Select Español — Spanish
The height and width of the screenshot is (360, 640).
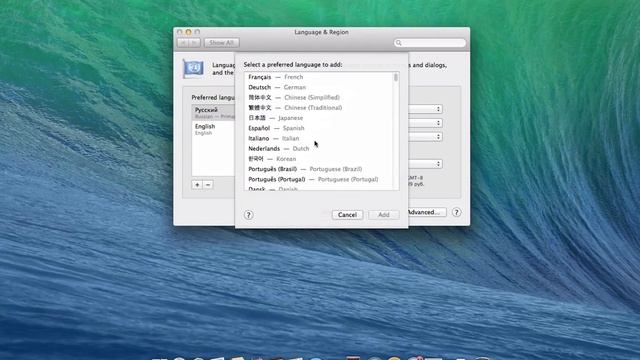(x=319, y=128)
